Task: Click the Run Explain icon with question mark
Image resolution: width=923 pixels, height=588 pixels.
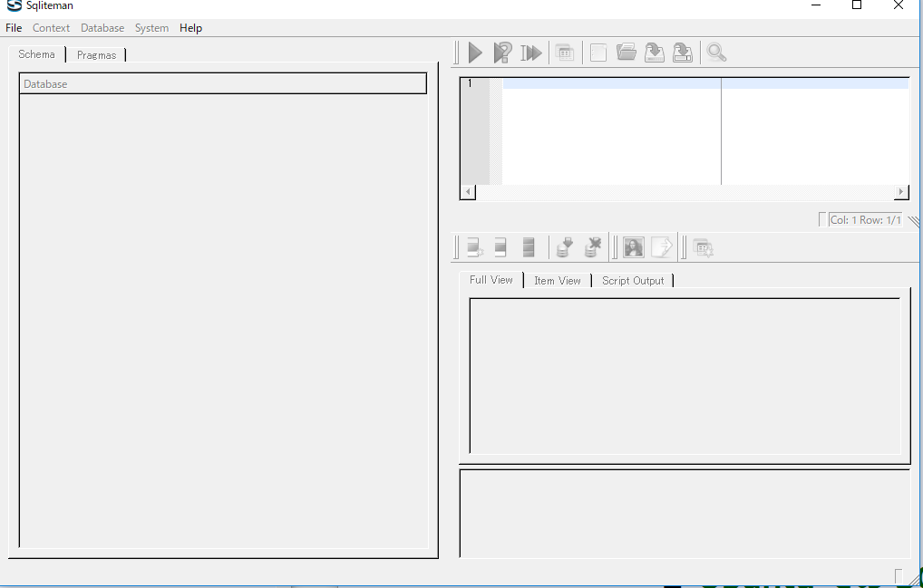Action: coord(502,53)
